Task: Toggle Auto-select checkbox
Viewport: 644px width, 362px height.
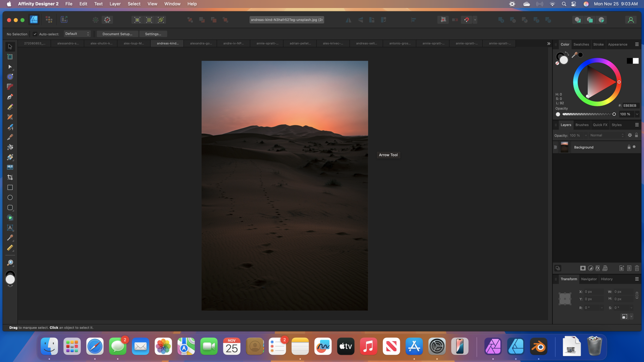Action: click(35, 33)
